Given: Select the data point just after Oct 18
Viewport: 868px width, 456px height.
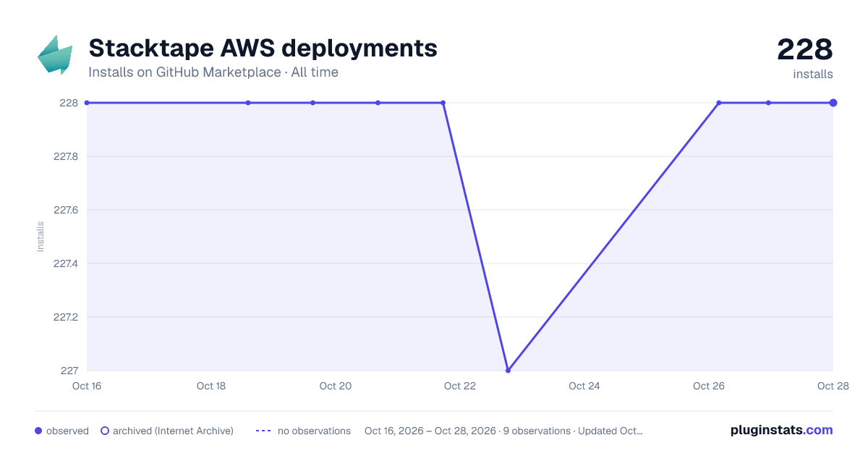Looking at the screenshot, I should click(x=248, y=103).
